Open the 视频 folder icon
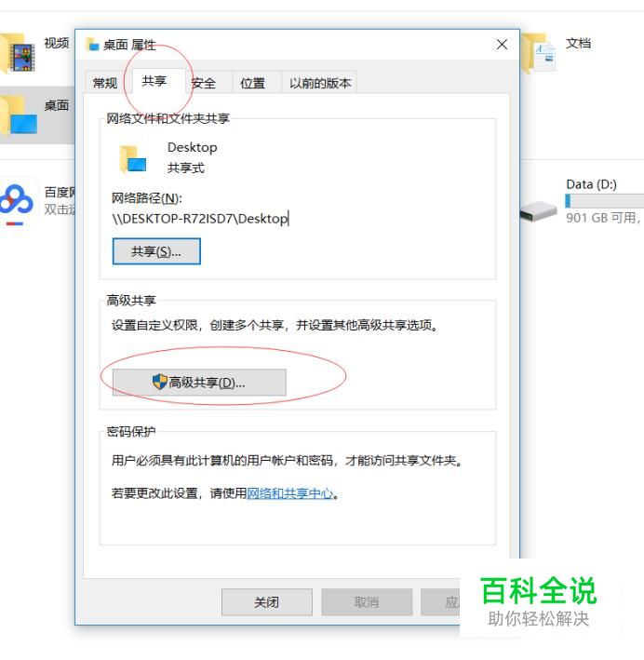 pyautogui.click(x=18, y=53)
